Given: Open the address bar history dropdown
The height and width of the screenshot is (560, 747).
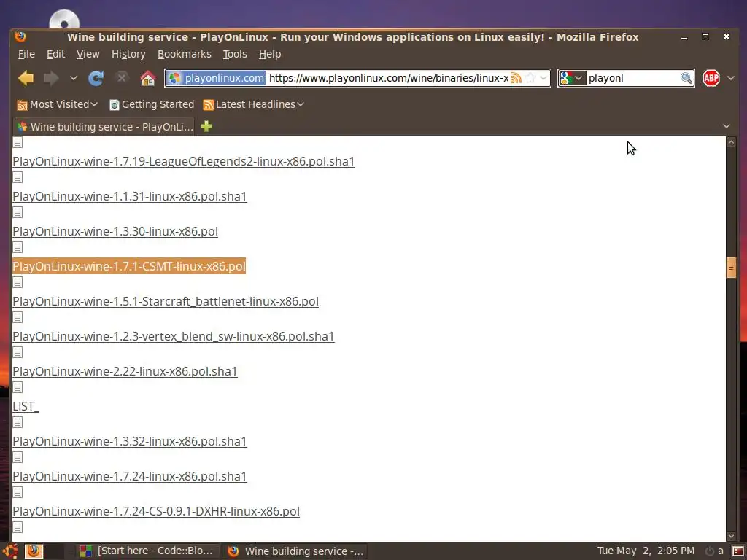Looking at the screenshot, I should click(x=543, y=77).
